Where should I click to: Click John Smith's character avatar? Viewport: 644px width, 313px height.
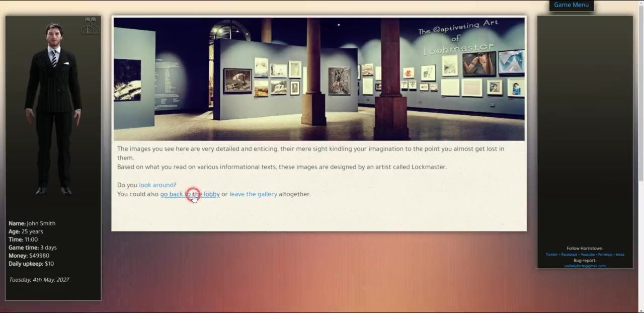[x=53, y=108]
